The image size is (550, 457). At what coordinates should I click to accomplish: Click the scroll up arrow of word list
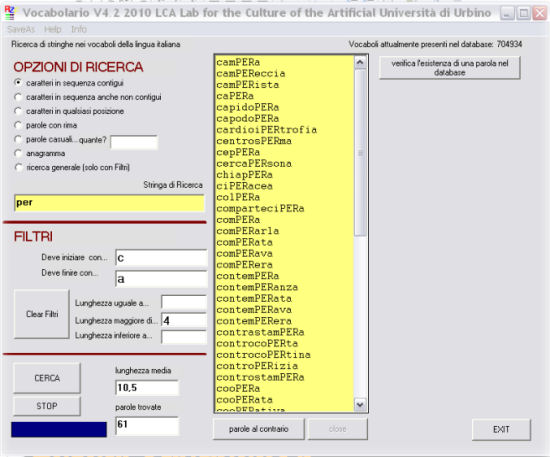coord(360,63)
